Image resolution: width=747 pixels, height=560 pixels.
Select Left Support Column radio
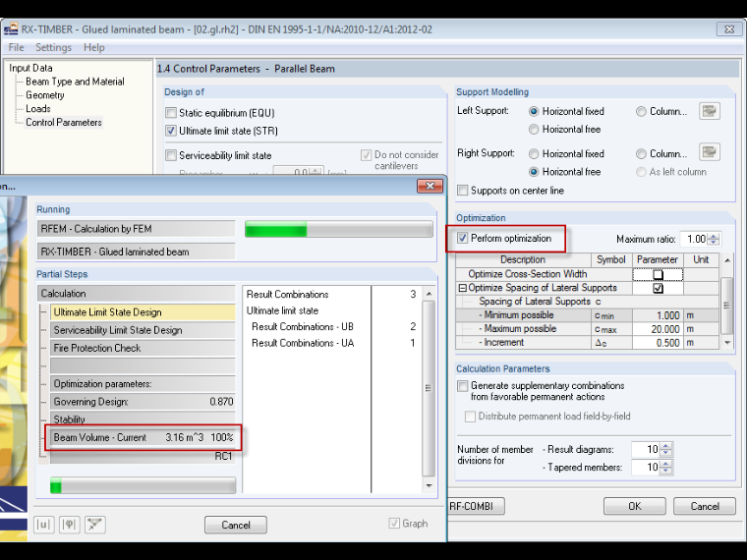coord(641,111)
